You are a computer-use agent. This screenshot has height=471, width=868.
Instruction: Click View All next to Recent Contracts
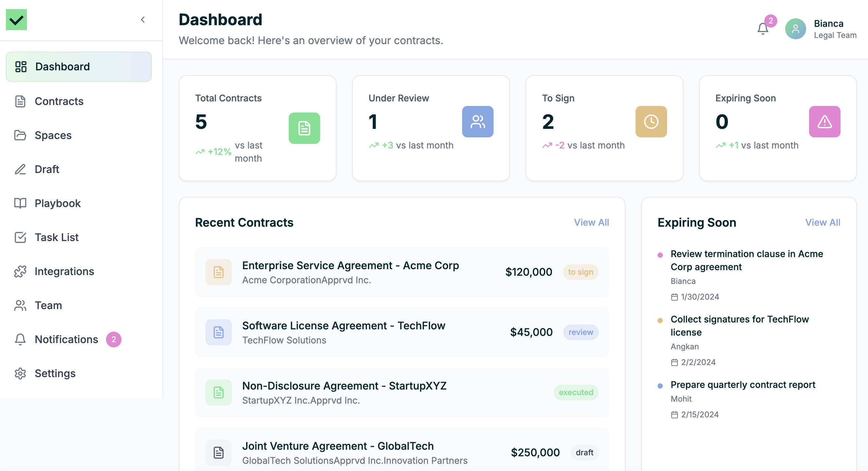tap(591, 222)
